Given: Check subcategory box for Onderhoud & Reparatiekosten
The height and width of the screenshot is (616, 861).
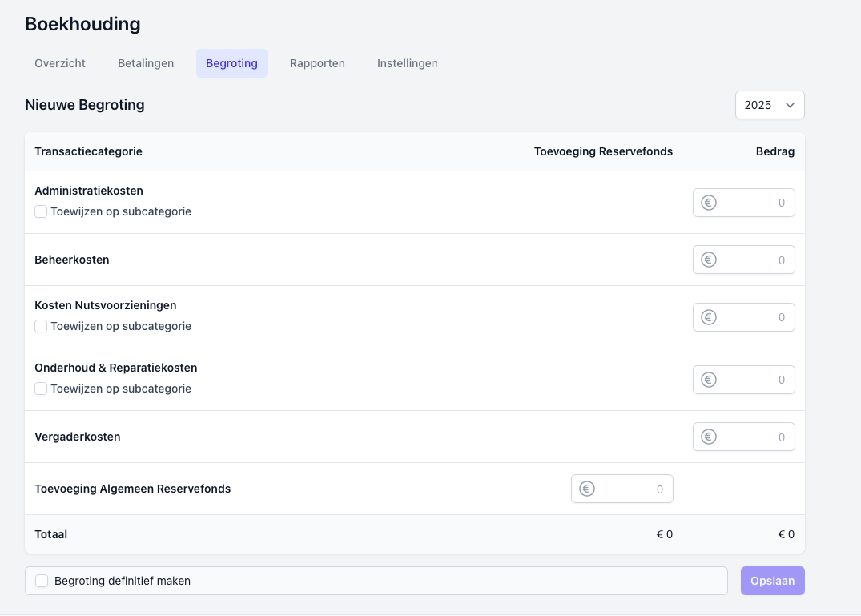Looking at the screenshot, I should click(x=41, y=389).
